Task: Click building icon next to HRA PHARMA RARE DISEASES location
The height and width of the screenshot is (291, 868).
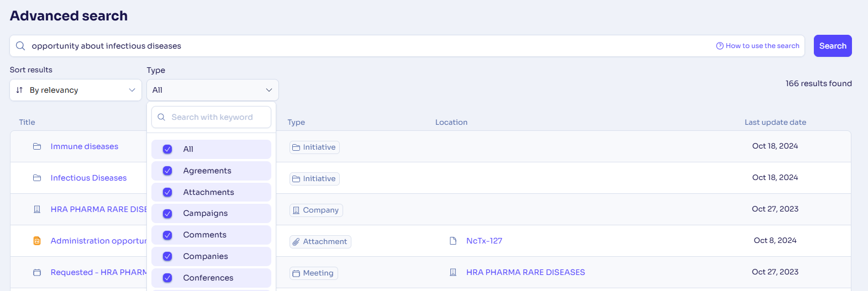Action: (453, 272)
